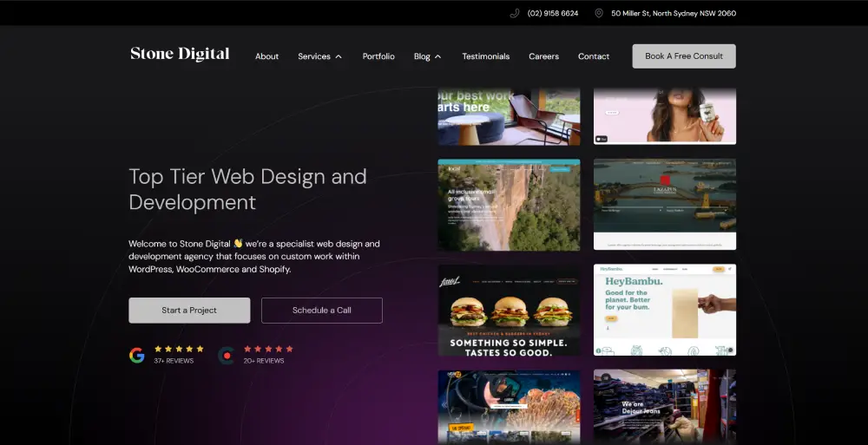Screen dimensions: 868x445
Task: Open the small group tours thumbnail
Action: click(510, 205)
